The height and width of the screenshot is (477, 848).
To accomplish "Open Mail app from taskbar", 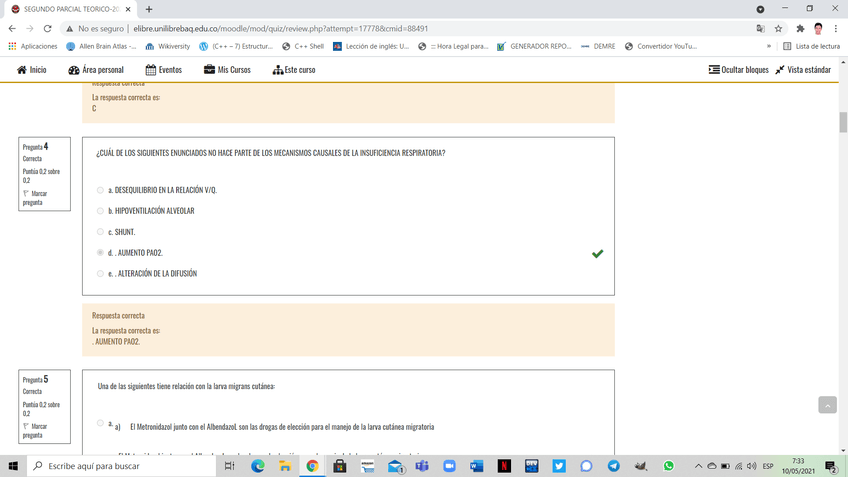I will (395, 466).
